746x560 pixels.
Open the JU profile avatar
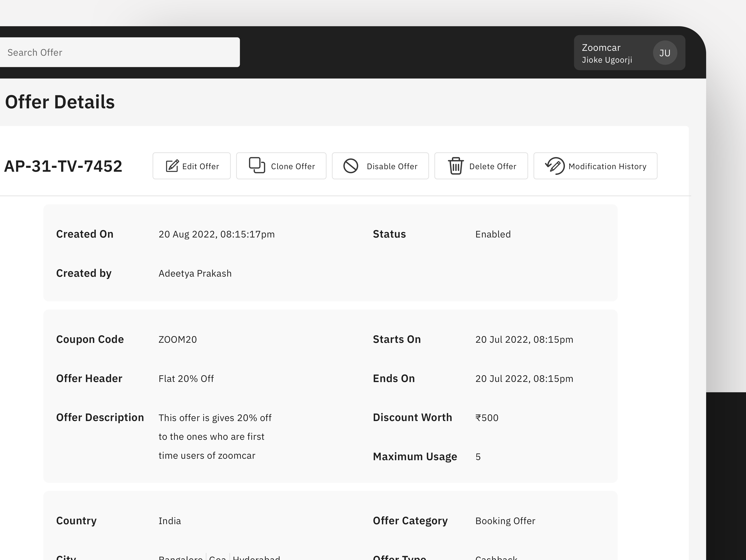[665, 53]
